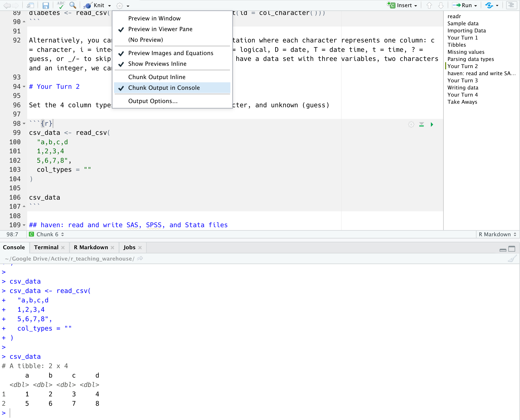The image size is (520, 420).
Task: Toggle Show Previews Inline
Action: coord(172,64)
